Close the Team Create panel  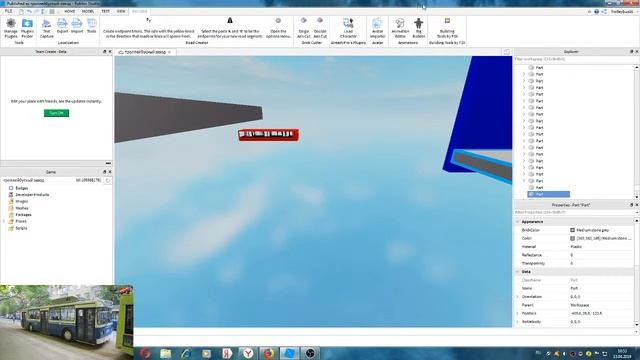click(x=110, y=51)
